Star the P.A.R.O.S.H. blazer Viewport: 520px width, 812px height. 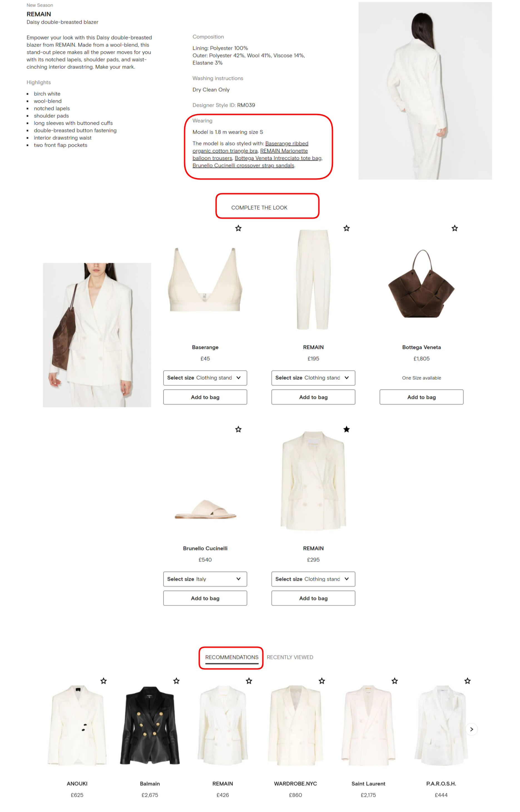click(x=467, y=681)
